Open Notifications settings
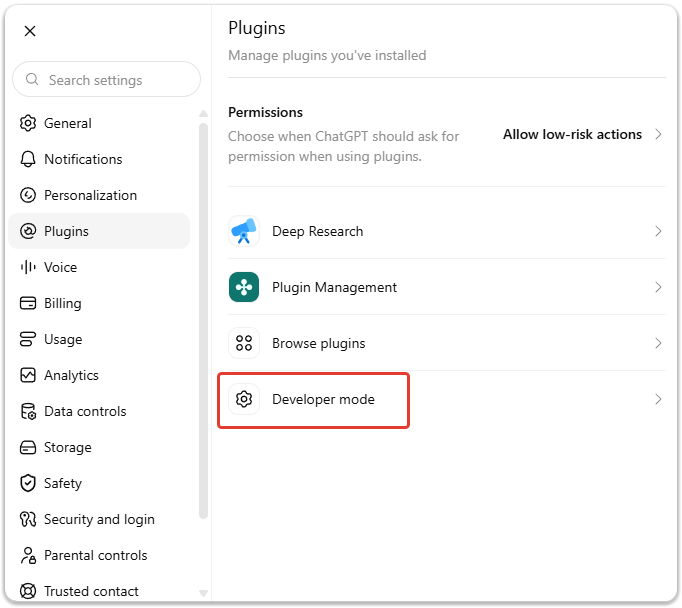 [99, 159]
